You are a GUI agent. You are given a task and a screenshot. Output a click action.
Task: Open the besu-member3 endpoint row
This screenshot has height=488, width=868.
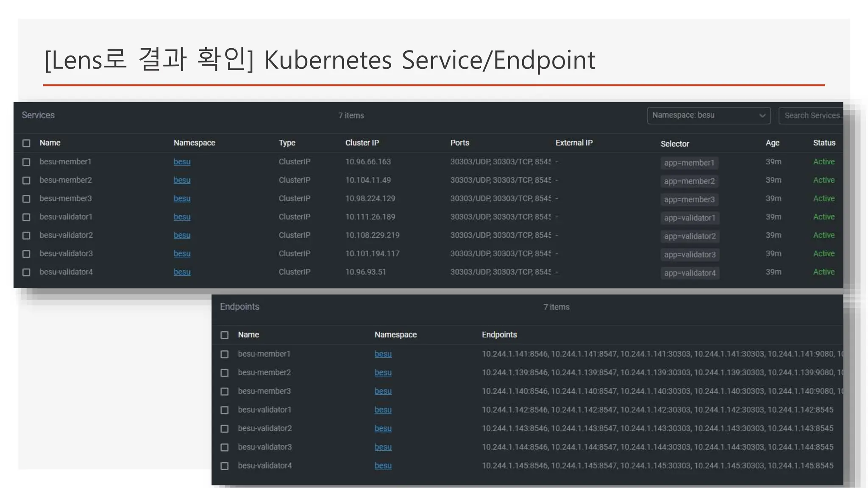click(264, 391)
